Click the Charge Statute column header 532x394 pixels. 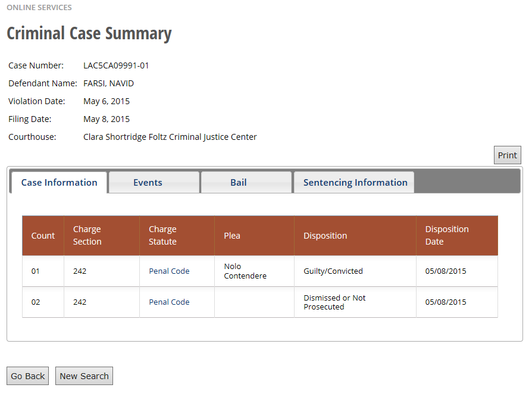(177, 236)
